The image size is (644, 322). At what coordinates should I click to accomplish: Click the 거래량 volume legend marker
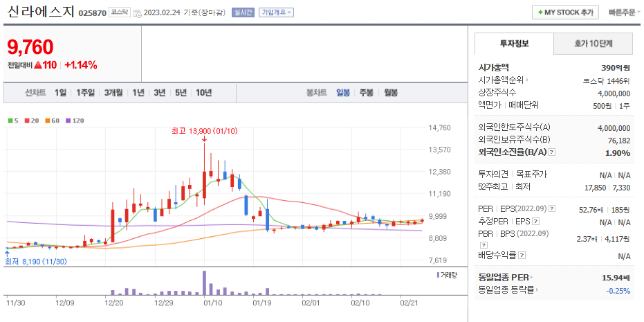[x=438, y=274]
